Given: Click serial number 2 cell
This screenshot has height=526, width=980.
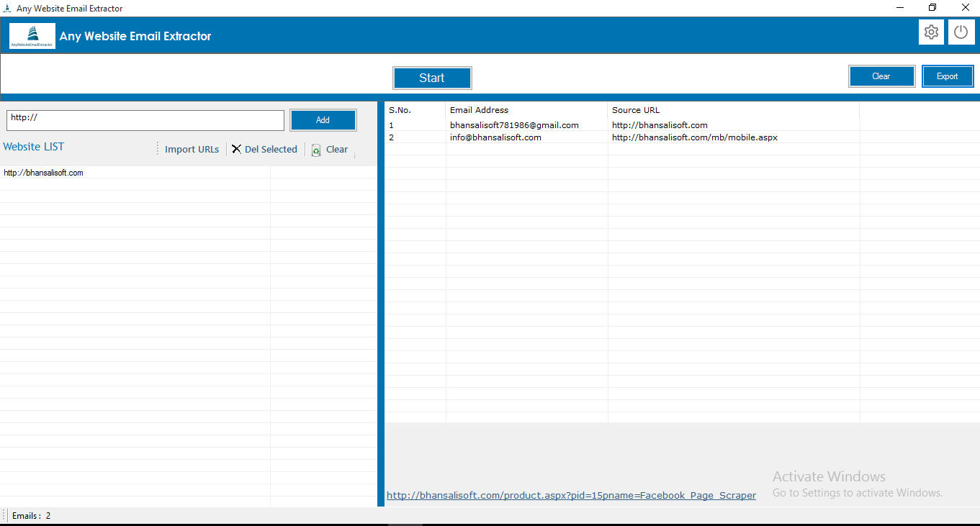Looking at the screenshot, I should point(392,137).
